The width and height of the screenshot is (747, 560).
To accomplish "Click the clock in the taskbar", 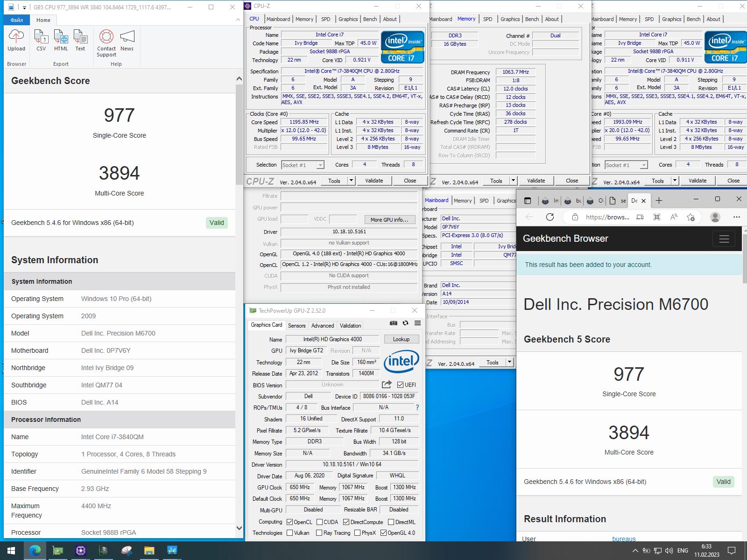I will coord(706,551).
